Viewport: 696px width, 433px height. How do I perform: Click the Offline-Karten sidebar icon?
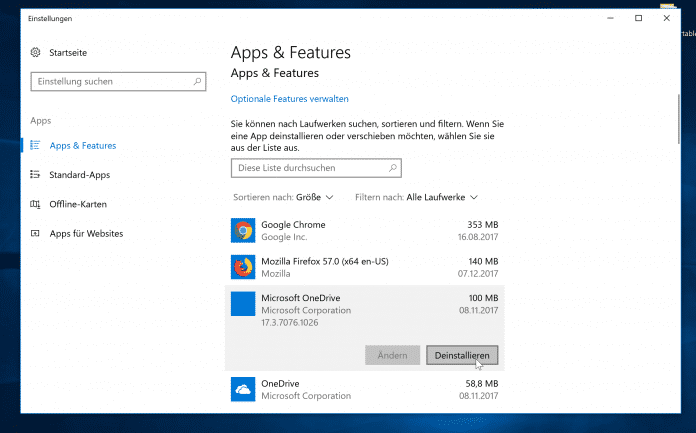(x=36, y=204)
